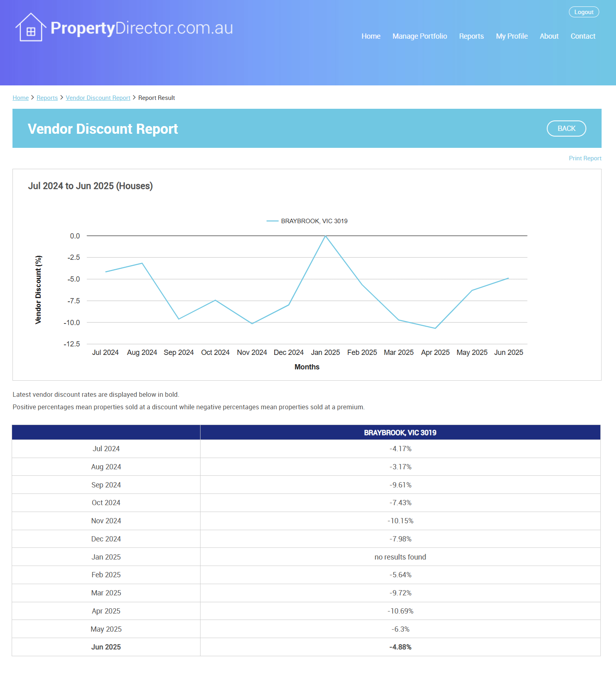Click the Jan 2025 peak on chart
616x682 pixels.
point(325,236)
